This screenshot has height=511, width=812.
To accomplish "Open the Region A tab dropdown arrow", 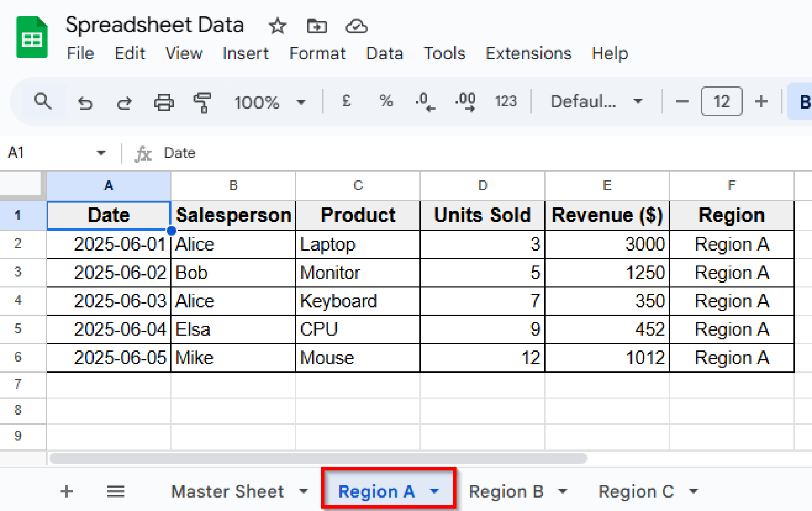I will tap(435, 491).
